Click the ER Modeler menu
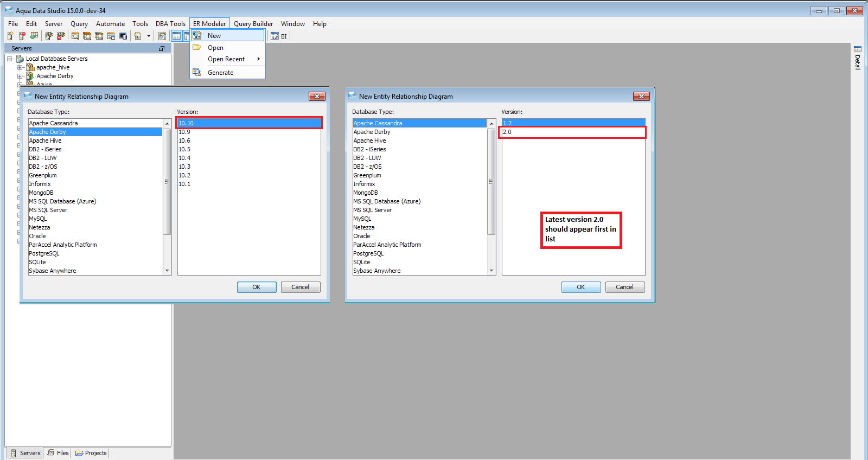 [209, 24]
